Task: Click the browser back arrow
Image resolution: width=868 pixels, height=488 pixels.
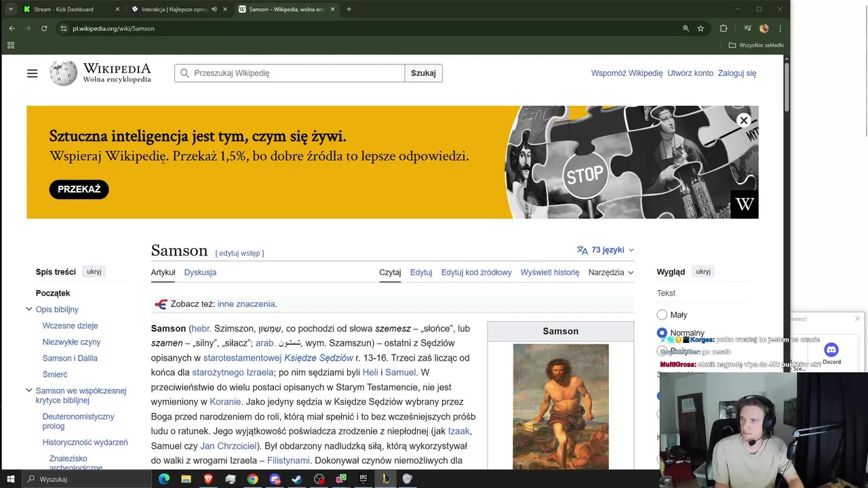Action: (12, 28)
